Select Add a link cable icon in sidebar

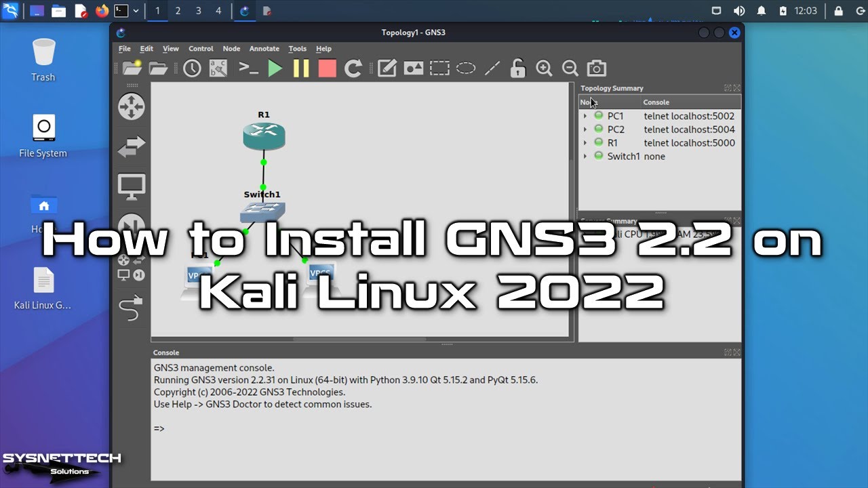tap(131, 308)
